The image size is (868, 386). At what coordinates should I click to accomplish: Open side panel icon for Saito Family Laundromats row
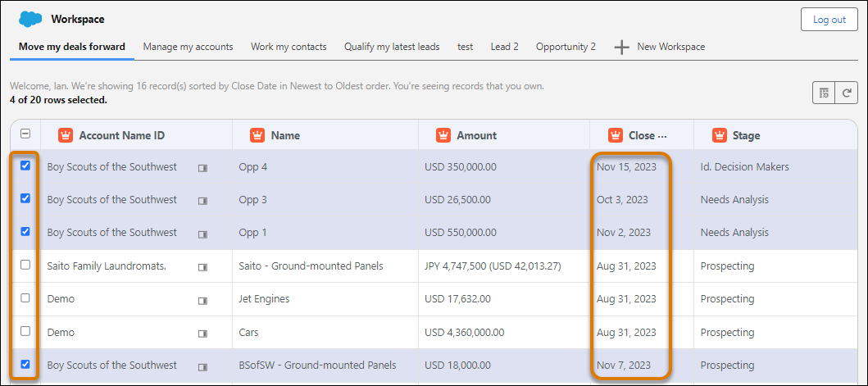coord(202,267)
